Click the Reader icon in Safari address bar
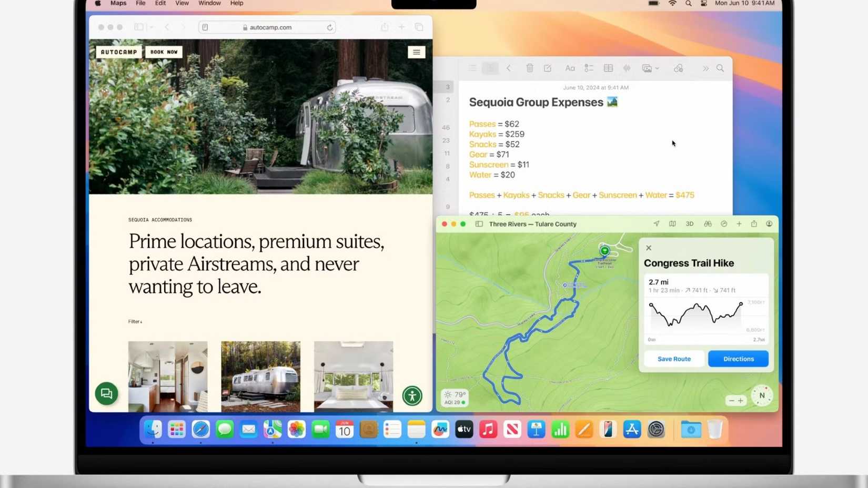The height and width of the screenshot is (488, 868). click(x=205, y=27)
